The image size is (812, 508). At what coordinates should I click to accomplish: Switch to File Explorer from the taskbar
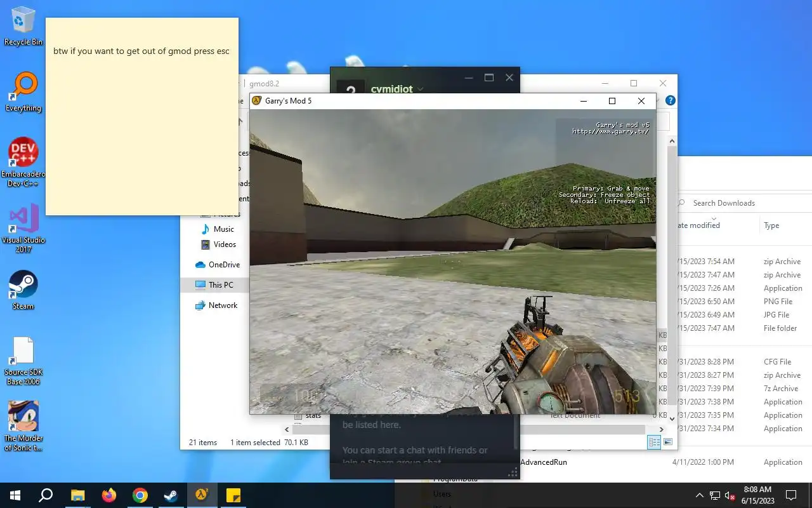[x=77, y=495]
